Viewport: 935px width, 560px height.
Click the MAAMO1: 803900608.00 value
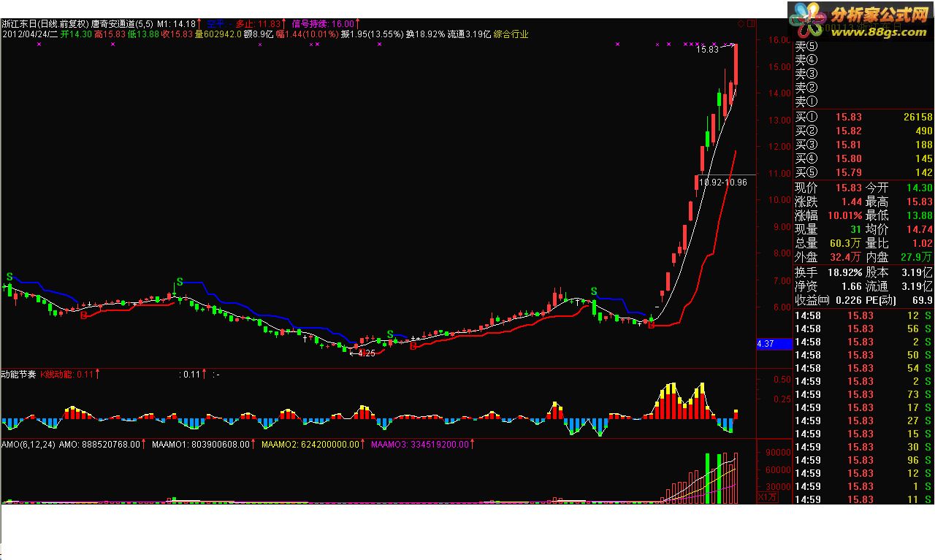click(x=201, y=444)
